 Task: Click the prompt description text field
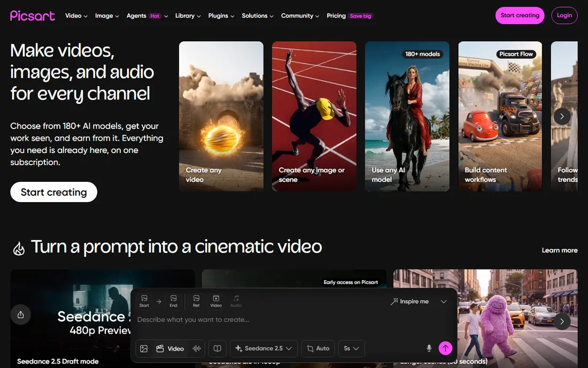click(294, 320)
